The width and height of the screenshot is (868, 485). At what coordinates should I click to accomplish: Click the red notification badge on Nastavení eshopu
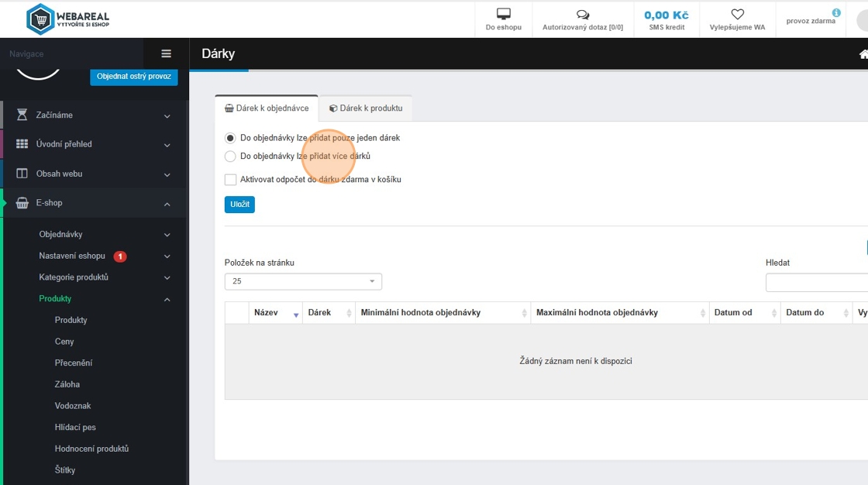(x=120, y=256)
